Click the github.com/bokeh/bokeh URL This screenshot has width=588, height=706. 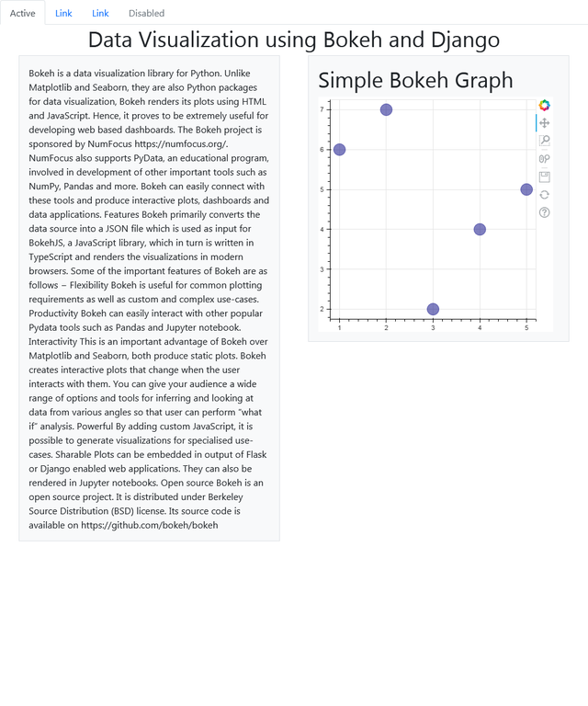click(149, 525)
